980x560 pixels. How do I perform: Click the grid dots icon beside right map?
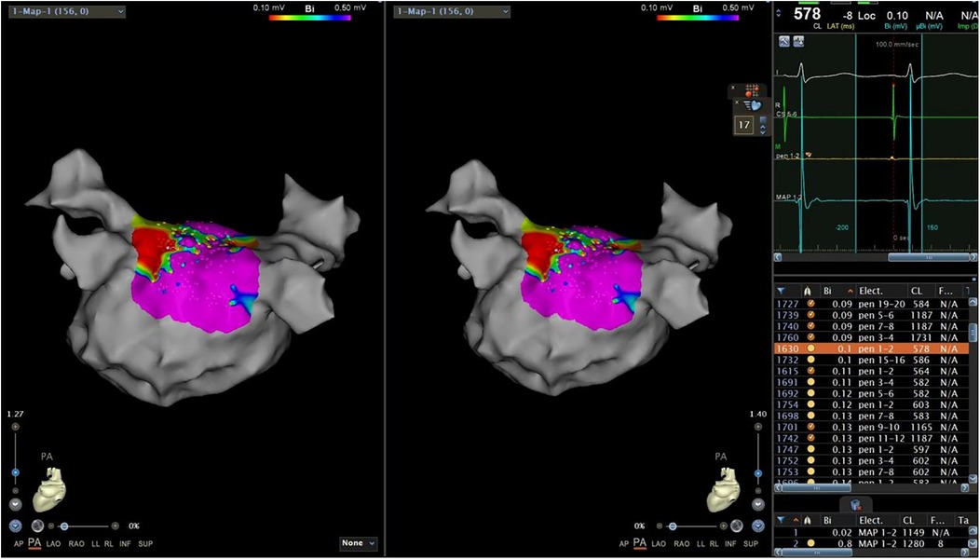751,91
